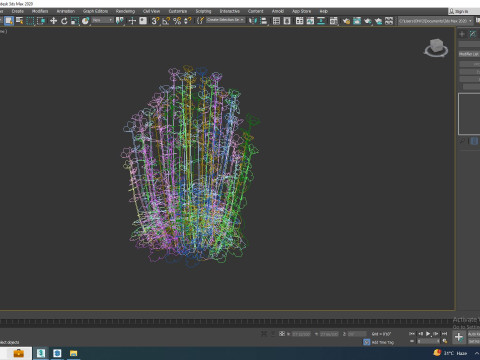This screenshot has height=360, width=480.
Task: Play the animation
Action: 428,333
